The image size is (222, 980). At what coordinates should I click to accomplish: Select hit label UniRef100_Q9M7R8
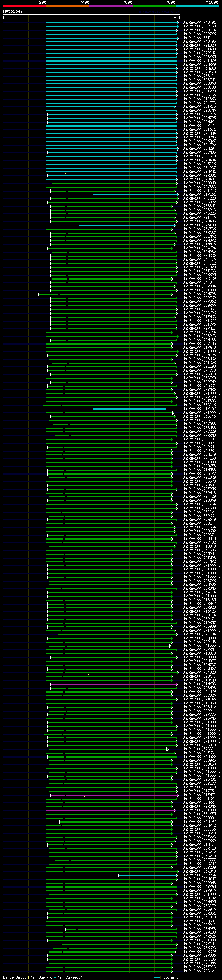(199, 294)
